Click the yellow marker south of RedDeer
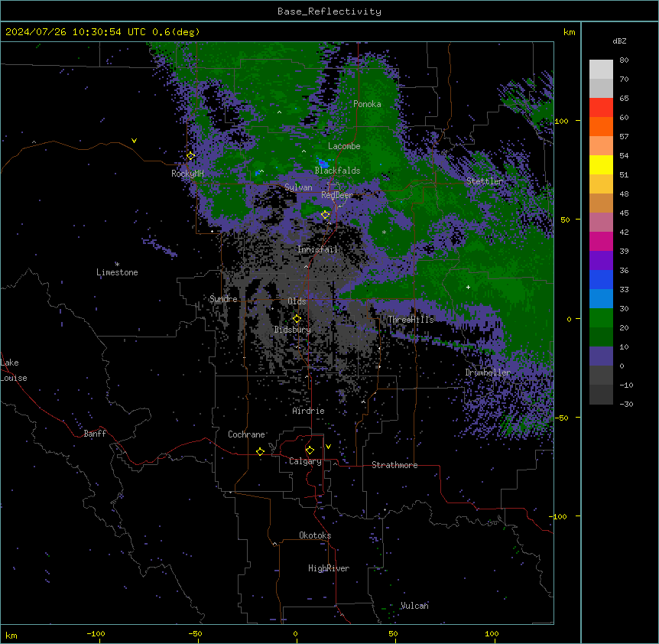659x644 pixels. coord(325,215)
